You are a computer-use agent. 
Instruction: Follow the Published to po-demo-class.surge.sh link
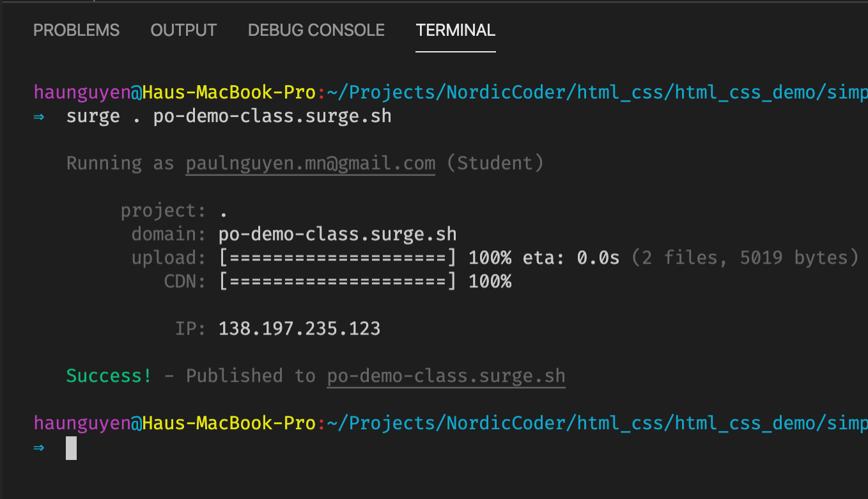click(446, 376)
